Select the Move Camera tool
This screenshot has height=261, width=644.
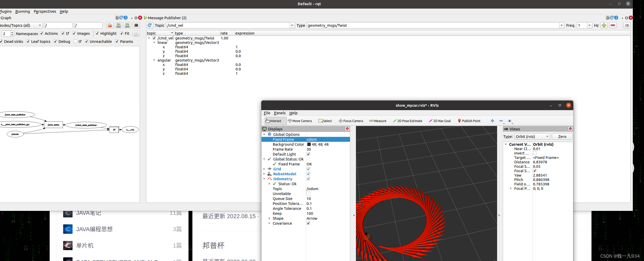[x=300, y=121]
